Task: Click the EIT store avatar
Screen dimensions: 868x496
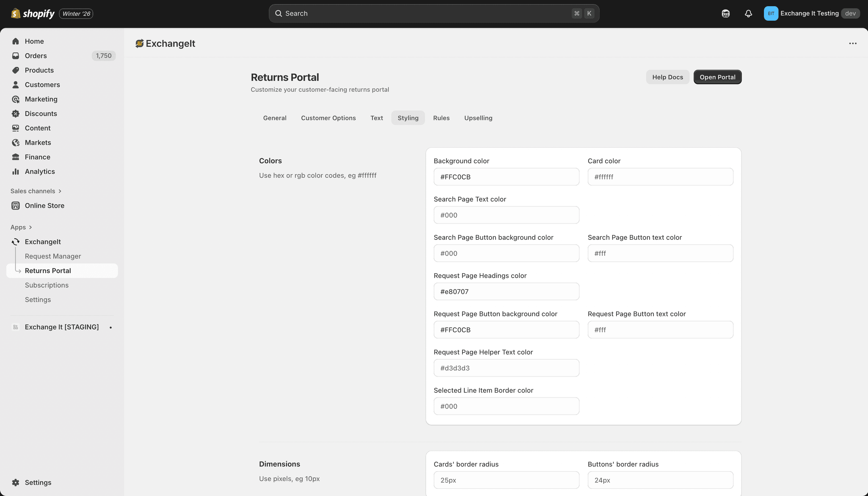Action: 771,13
